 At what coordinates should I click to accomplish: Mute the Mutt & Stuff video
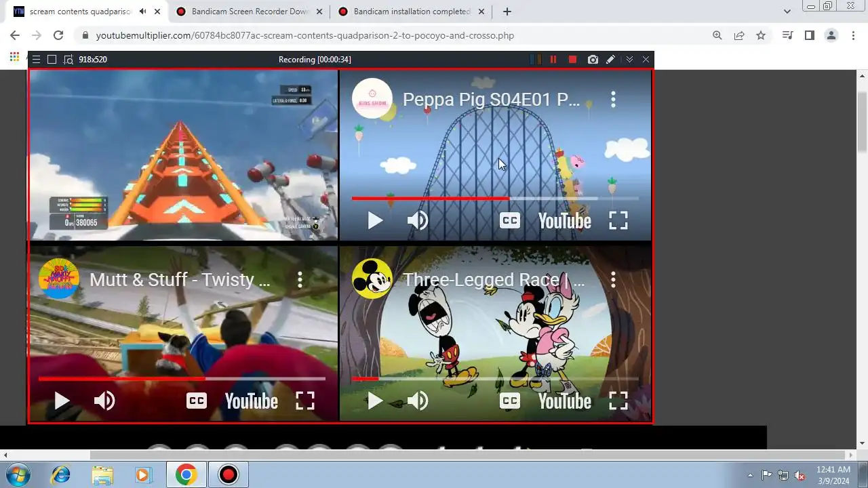click(104, 401)
